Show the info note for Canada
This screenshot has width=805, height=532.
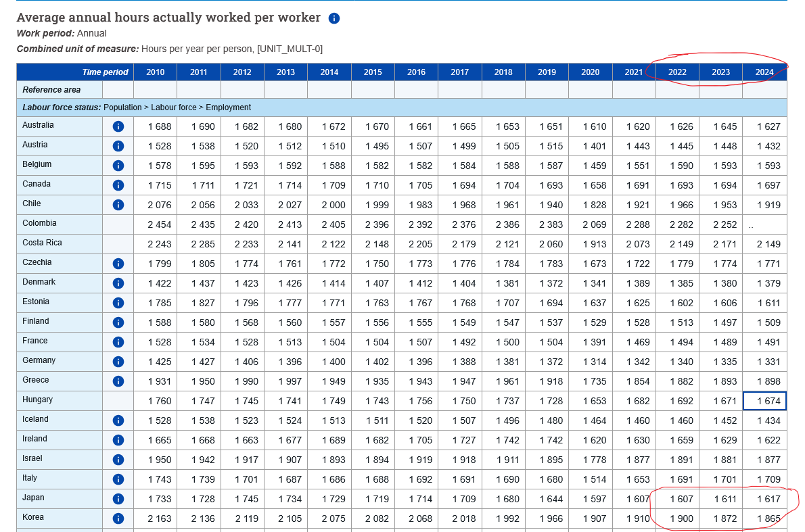(118, 185)
